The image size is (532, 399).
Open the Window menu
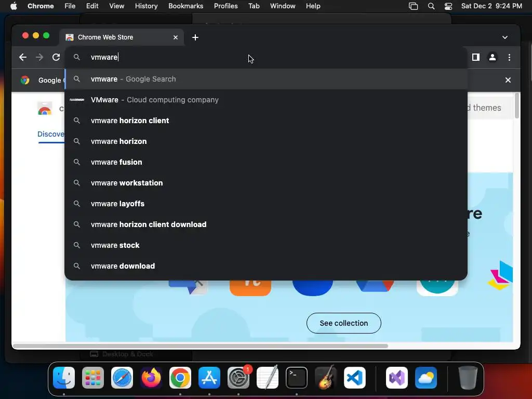click(283, 6)
